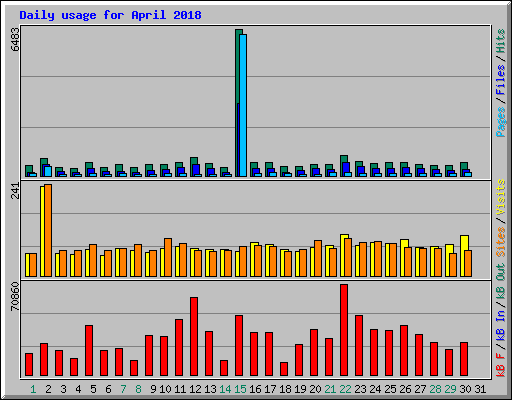
Task: Click the 70860 axis value label
Action: [15, 296]
